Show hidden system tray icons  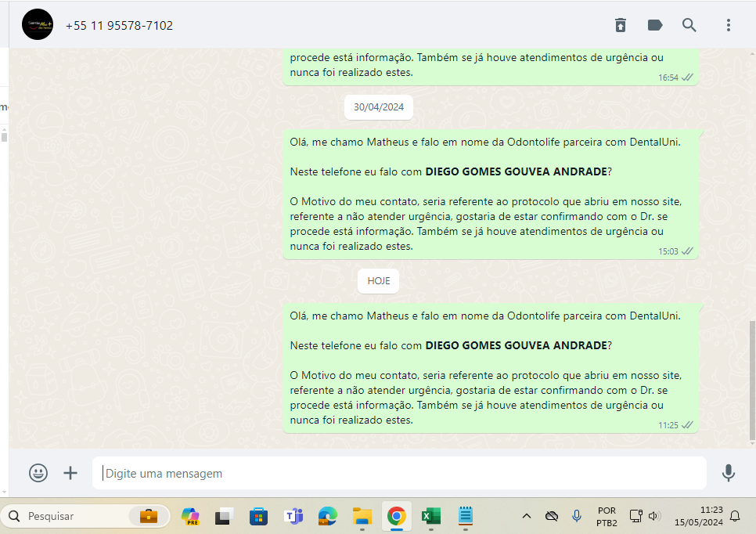click(x=527, y=516)
